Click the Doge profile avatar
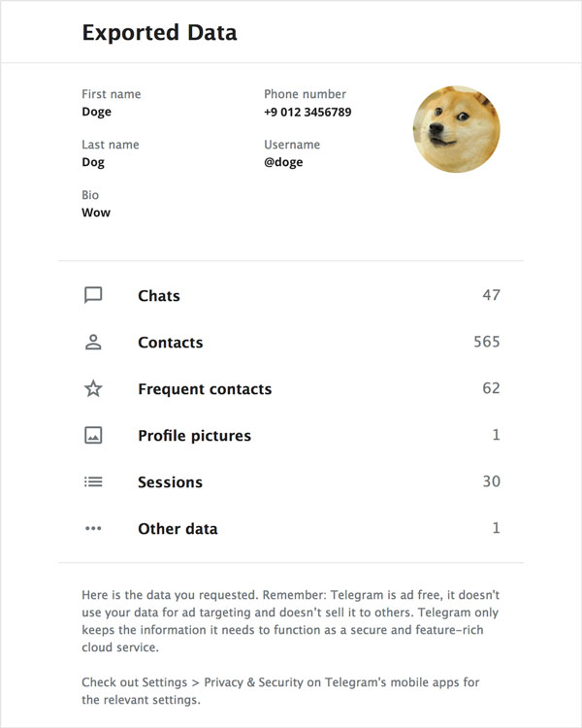 (456, 129)
